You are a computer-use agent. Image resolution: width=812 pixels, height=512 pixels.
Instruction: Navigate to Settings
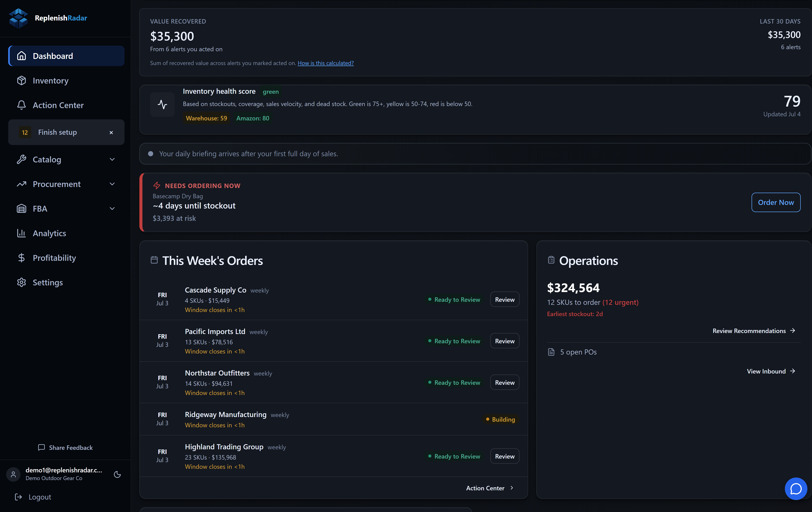click(x=66, y=283)
